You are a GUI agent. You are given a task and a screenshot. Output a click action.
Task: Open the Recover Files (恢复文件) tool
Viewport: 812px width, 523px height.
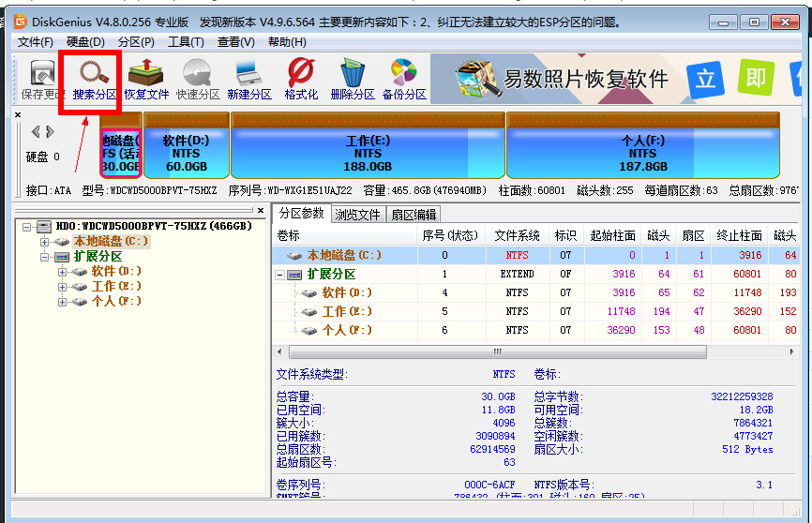[146, 80]
